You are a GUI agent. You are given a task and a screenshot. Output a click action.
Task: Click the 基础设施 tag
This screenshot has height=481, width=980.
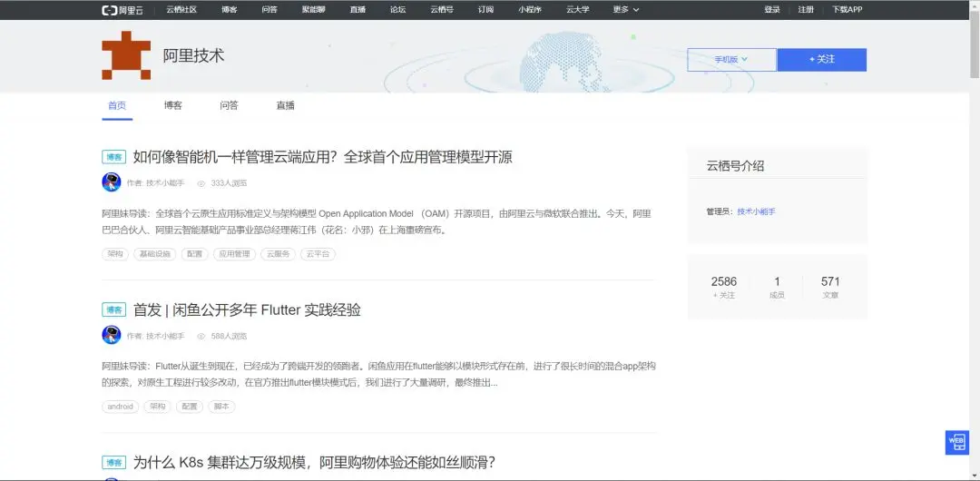155,254
